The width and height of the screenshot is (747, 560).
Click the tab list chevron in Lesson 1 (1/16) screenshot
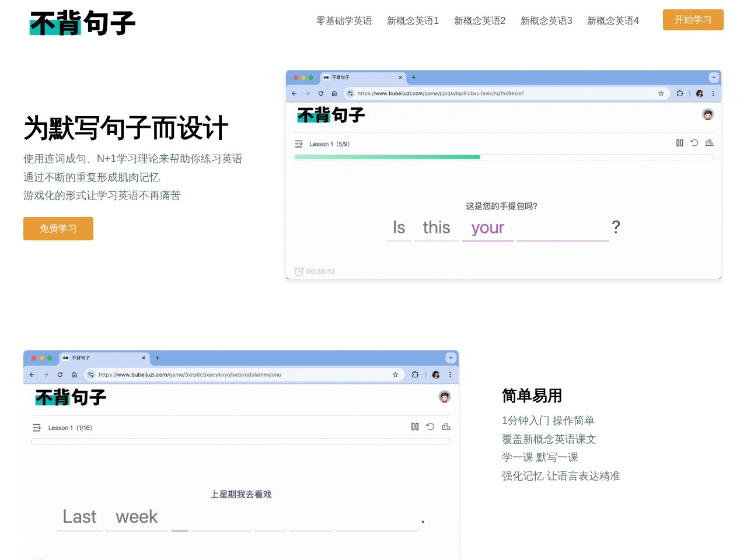tap(451, 358)
